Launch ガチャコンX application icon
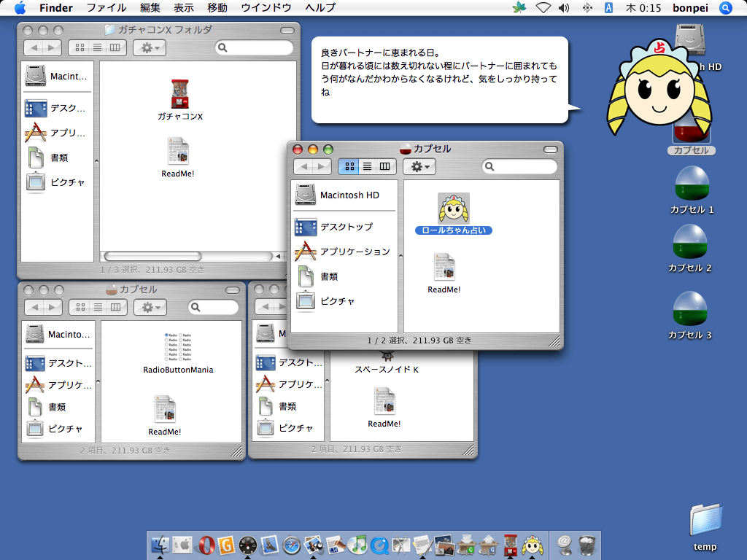The image size is (747, 560). coord(180,94)
